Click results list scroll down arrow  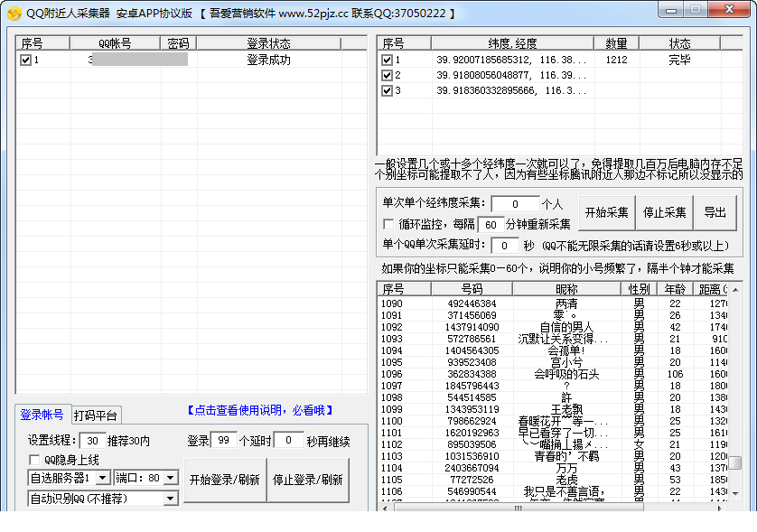tap(735, 493)
